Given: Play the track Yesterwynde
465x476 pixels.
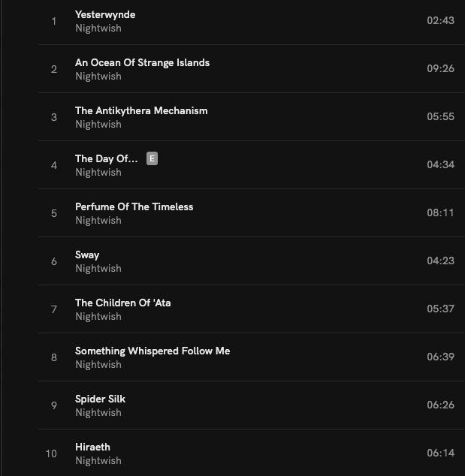Looking at the screenshot, I should [x=105, y=15].
